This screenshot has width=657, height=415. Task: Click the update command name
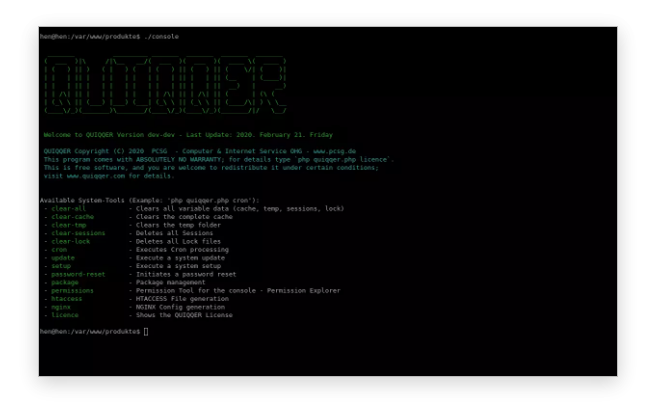[x=62, y=257]
